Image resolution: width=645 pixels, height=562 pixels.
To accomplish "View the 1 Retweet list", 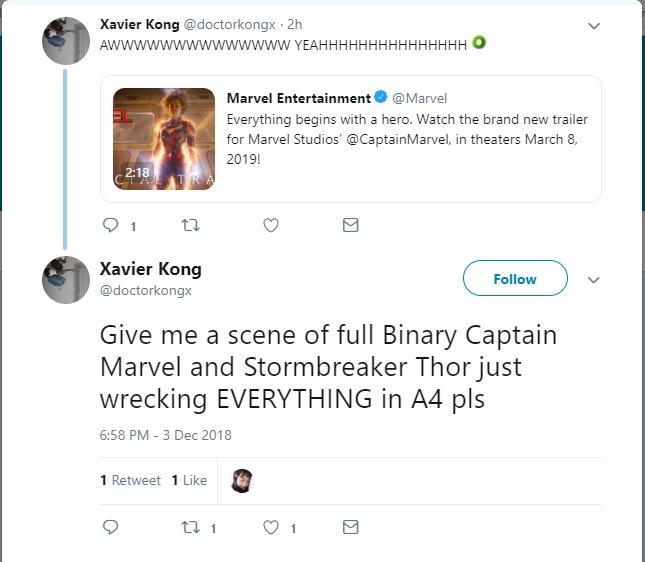I will point(130,480).
